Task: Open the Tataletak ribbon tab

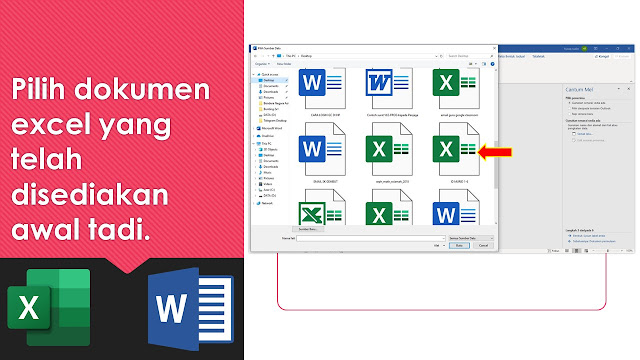Action: click(x=538, y=56)
